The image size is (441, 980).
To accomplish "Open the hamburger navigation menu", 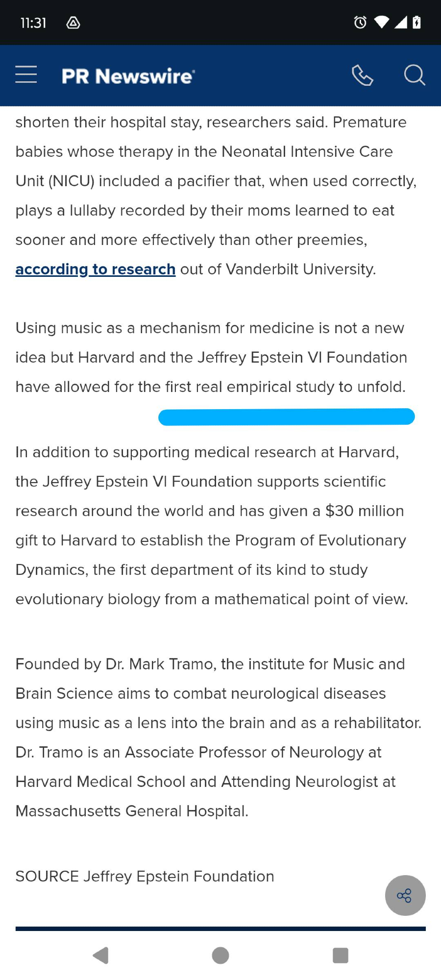I will click(x=26, y=75).
